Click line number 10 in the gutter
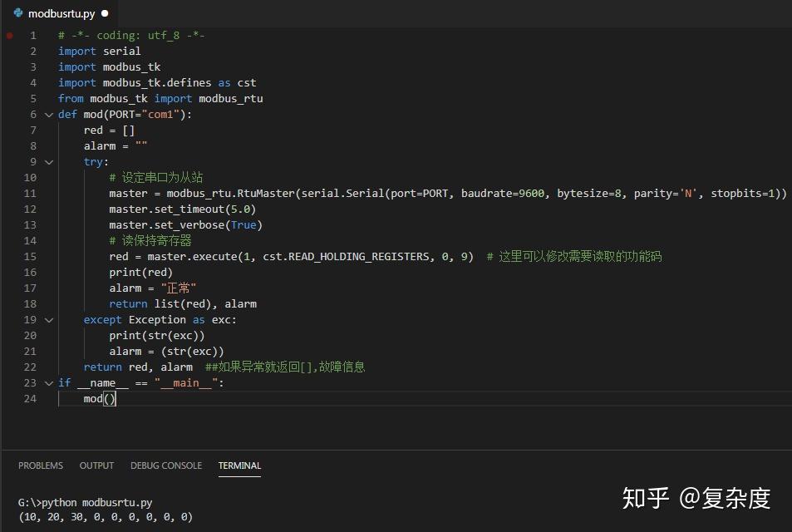 click(x=30, y=177)
